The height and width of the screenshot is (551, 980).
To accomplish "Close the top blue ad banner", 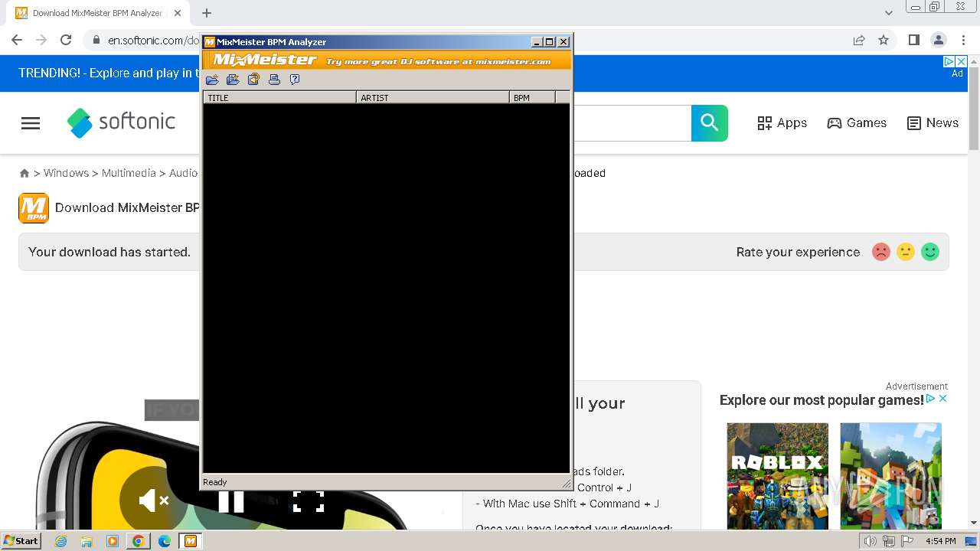I will [962, 61].
